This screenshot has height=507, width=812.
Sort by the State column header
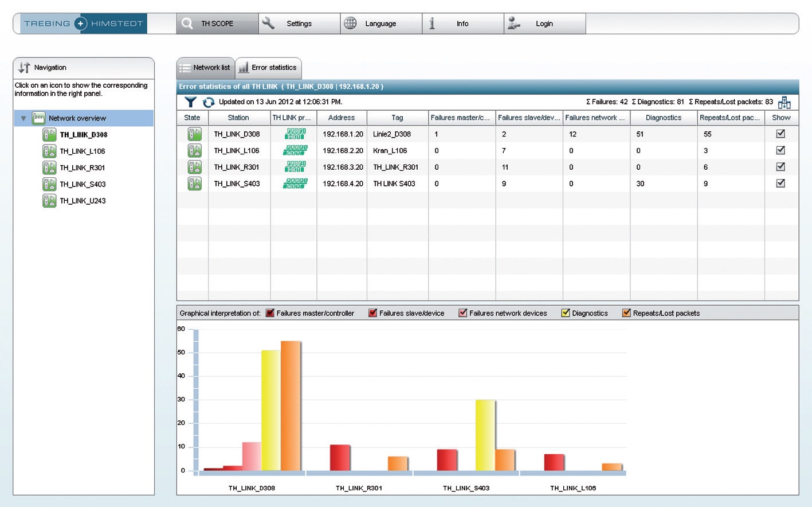click(x=193, y=118)
